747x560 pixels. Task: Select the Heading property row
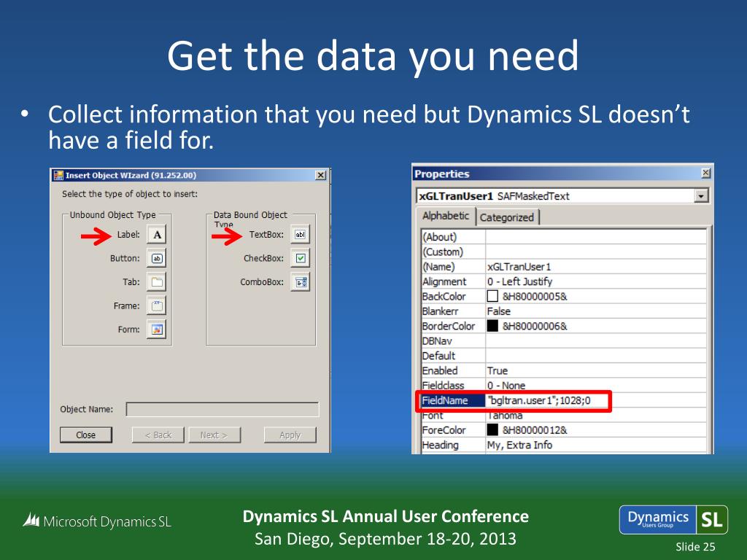[564, 444]
